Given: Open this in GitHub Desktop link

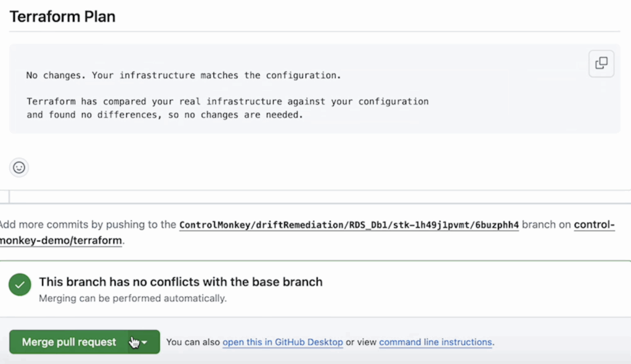Looking at the screenshot, I should [x=282, y=342].
